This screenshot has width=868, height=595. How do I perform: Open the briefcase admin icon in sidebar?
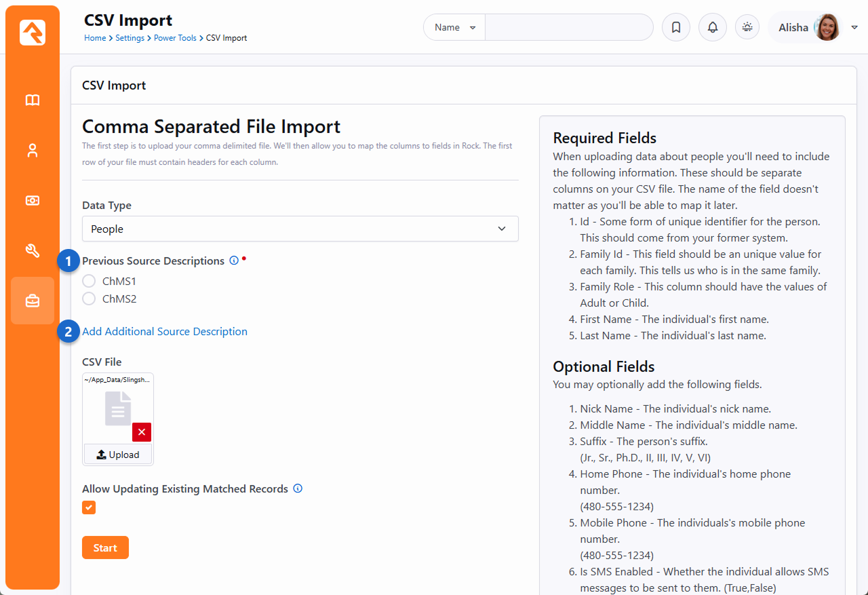pos(33,301)
